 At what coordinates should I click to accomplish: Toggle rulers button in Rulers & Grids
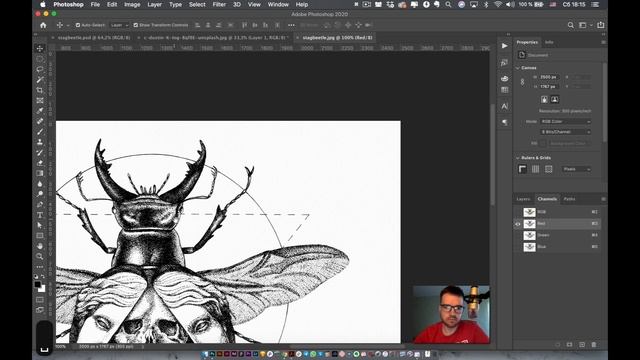(x=522, y=169)
